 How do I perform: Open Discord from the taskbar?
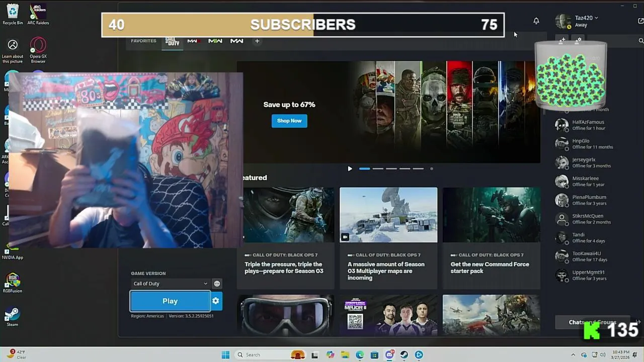pyautogui.click(x=389, y=355)
